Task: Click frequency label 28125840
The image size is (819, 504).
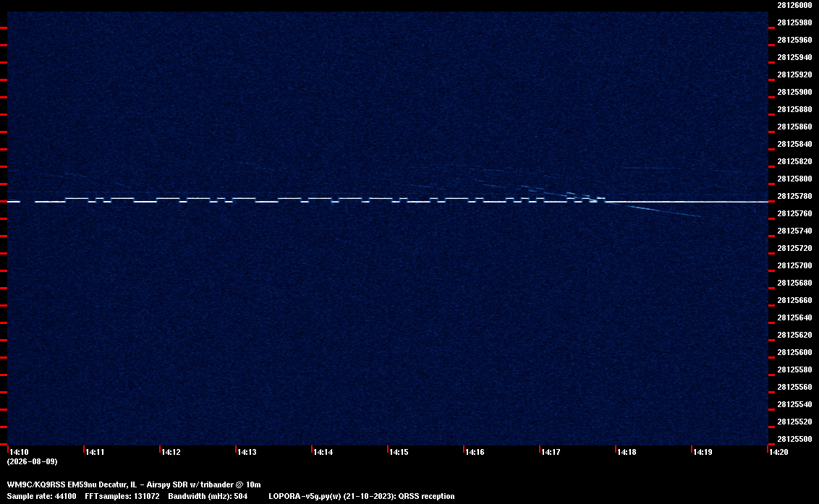Action: pos(794,144)
